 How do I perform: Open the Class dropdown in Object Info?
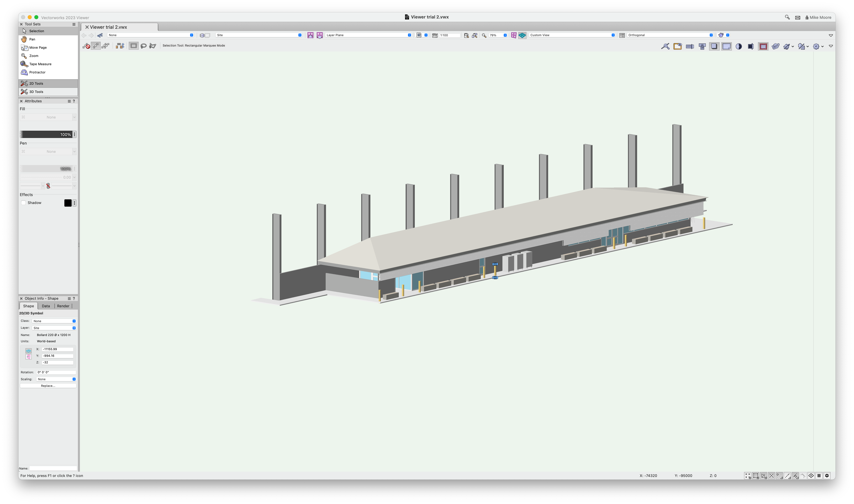click(x=54, y=321)
